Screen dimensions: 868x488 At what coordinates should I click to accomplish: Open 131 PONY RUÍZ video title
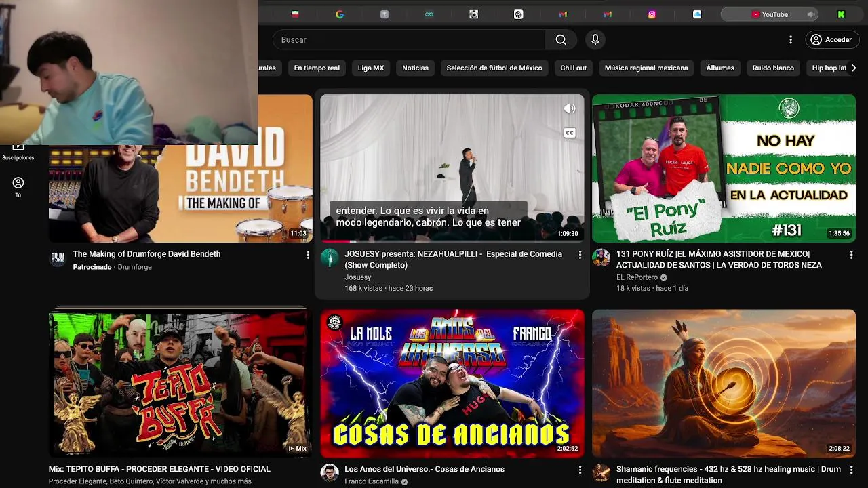pyautogui.click(x=719, y=260)
